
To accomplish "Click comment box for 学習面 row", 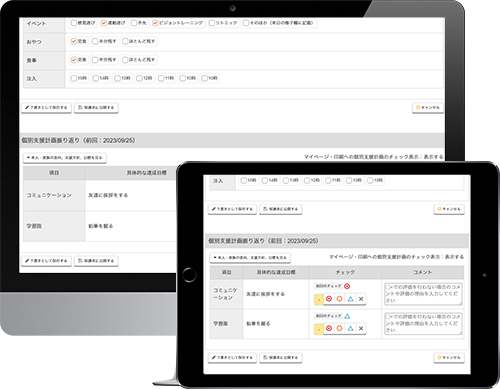I will [423, 323].
